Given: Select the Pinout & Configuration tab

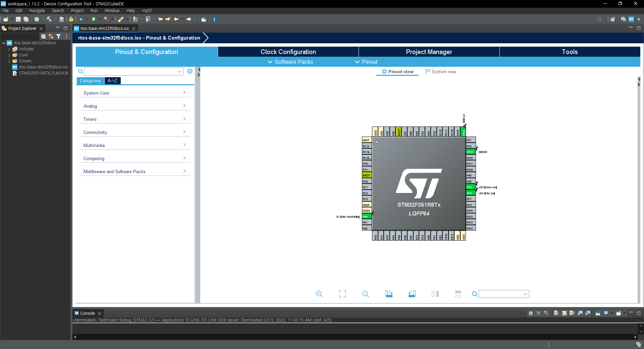Looking at the screenshot, I should (147, 52).
